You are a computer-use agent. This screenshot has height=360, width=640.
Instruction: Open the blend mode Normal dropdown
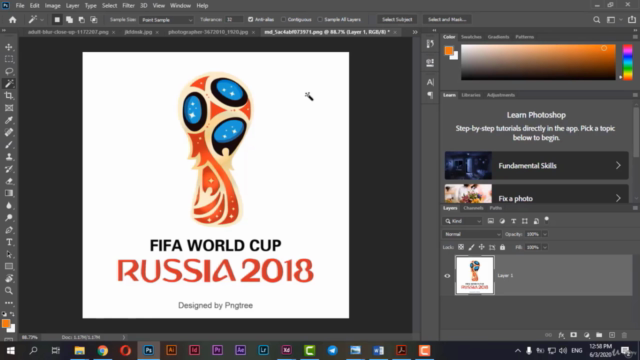(472, 234)
